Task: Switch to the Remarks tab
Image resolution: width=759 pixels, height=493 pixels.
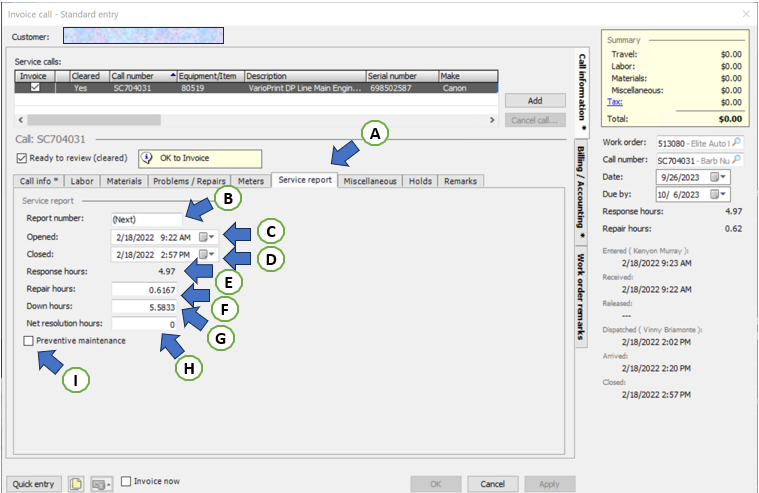Action: [x=460, y=181]
